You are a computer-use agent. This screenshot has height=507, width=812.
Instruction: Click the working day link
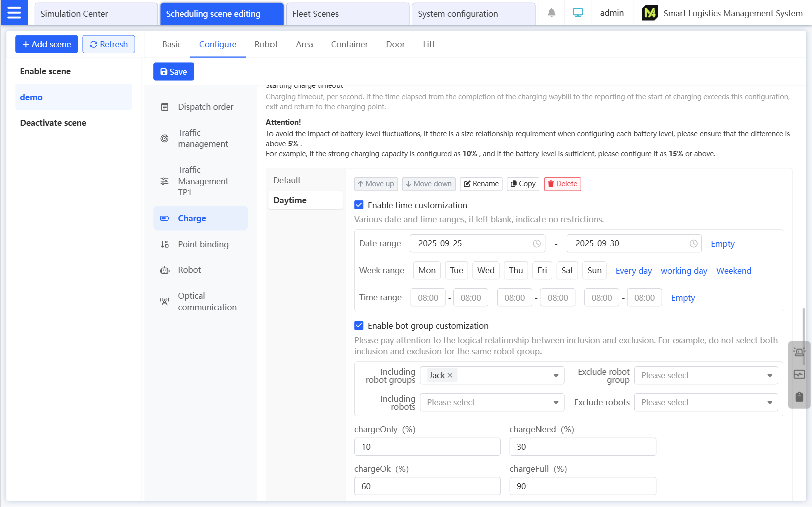pyautogui.click(x=683, y=271)
